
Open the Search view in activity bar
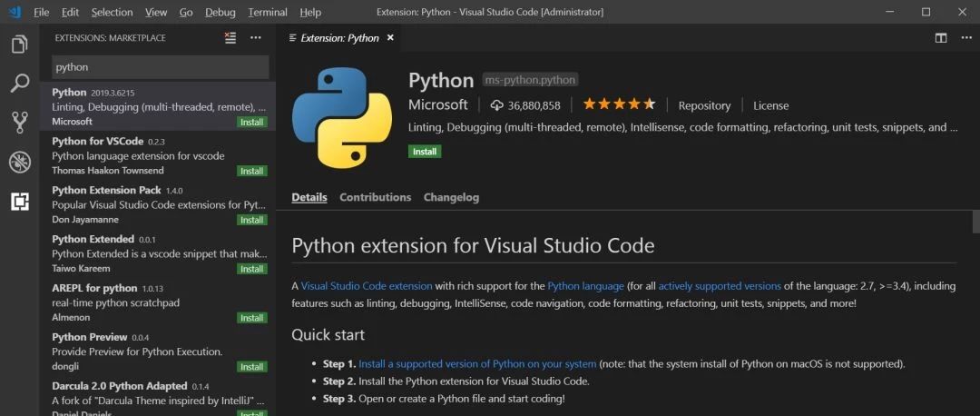tap(19, 84)
